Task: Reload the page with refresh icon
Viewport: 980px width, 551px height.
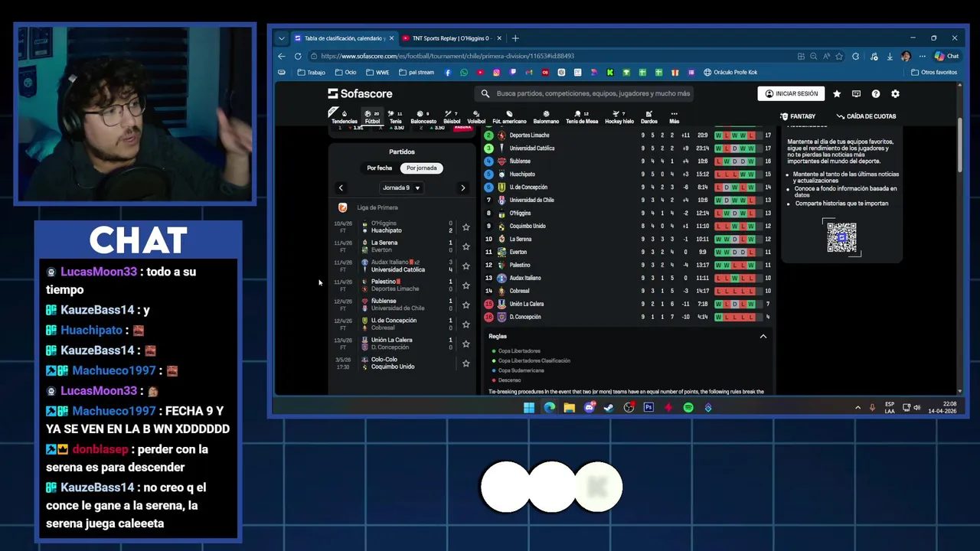Action: 298,56
